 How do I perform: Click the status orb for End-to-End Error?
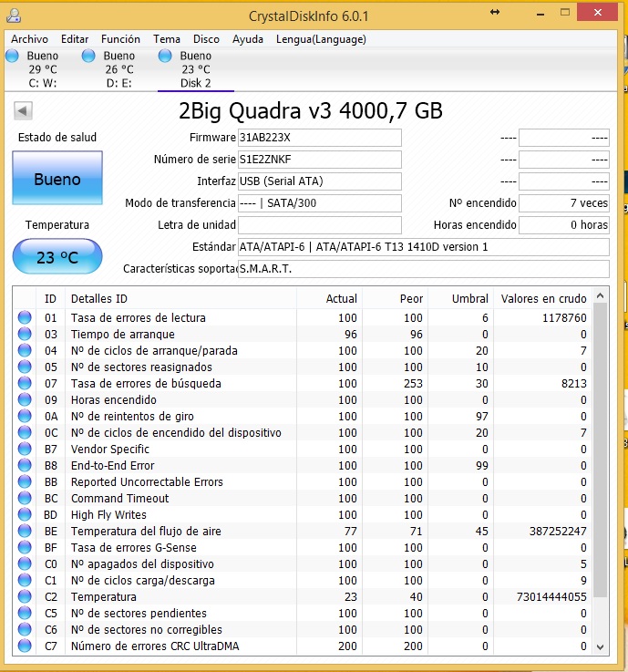25,465
